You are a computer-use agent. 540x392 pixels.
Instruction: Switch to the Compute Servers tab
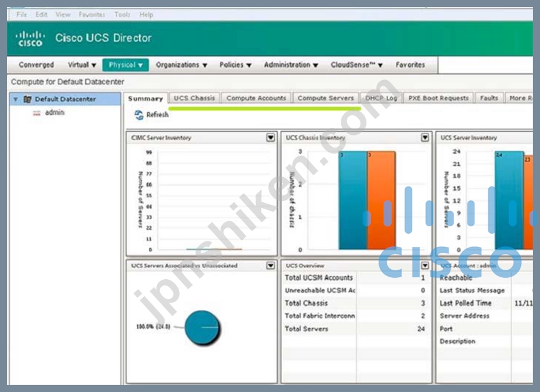click(326, 98)
